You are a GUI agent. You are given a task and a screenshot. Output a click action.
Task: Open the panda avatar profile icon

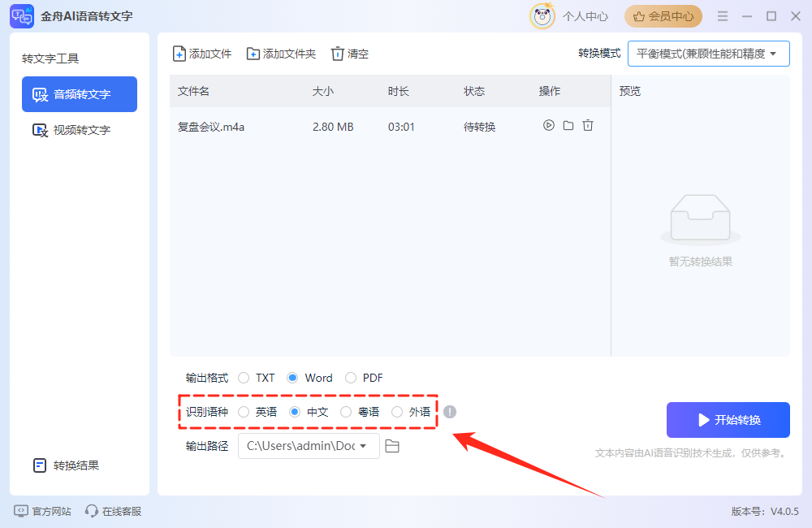pyautogui.click(x=542, y=16)
